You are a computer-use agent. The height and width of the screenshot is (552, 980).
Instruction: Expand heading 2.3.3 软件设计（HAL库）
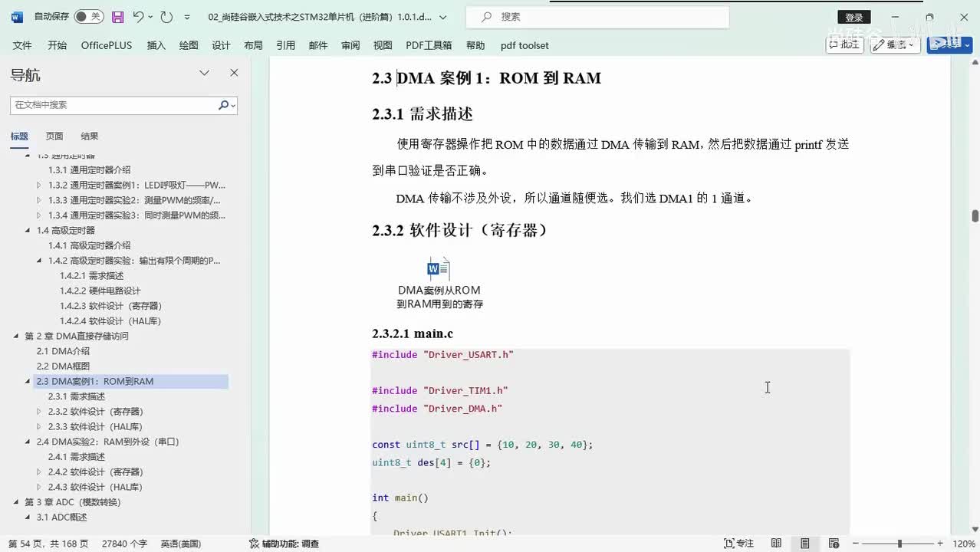click(39, 426)
